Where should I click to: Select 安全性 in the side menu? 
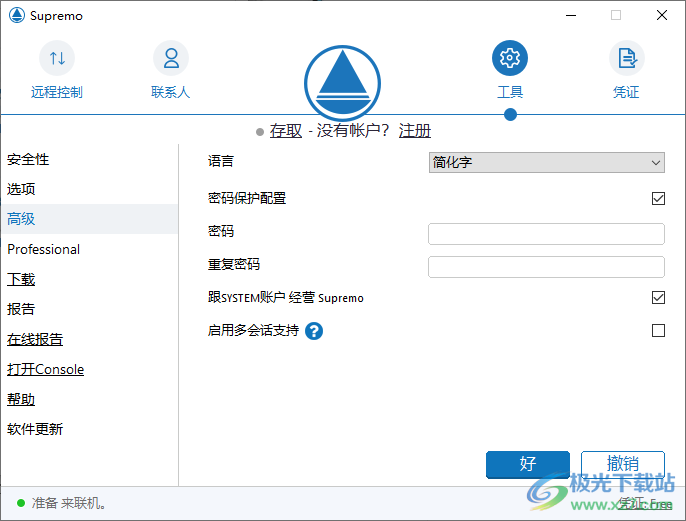point(28,159)
